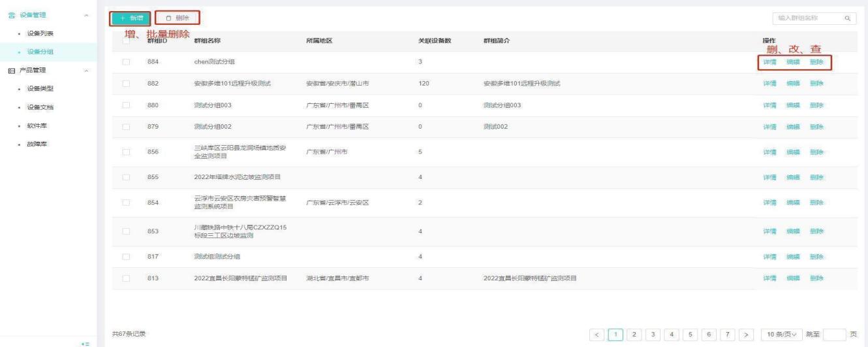This screenshot has width=868, height=347.
Task: Click 删除 for group 813
Action: point(816,278)
